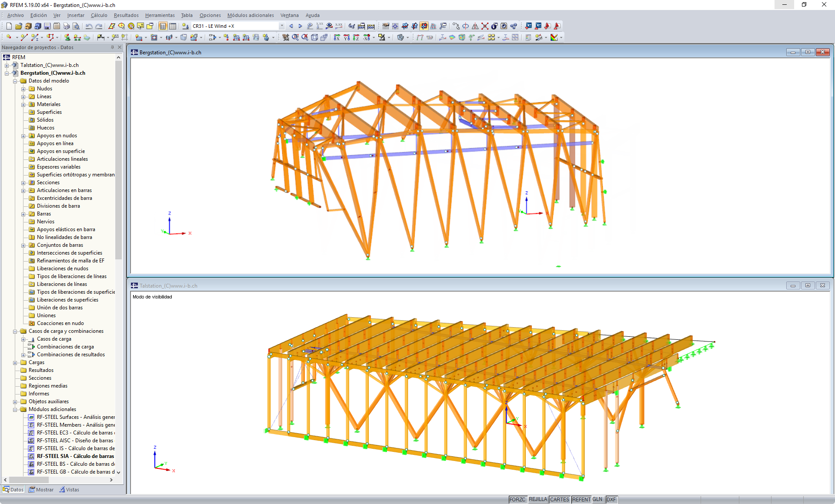
Task: Click the eye visibility results icon
Action: click(329, 26)
